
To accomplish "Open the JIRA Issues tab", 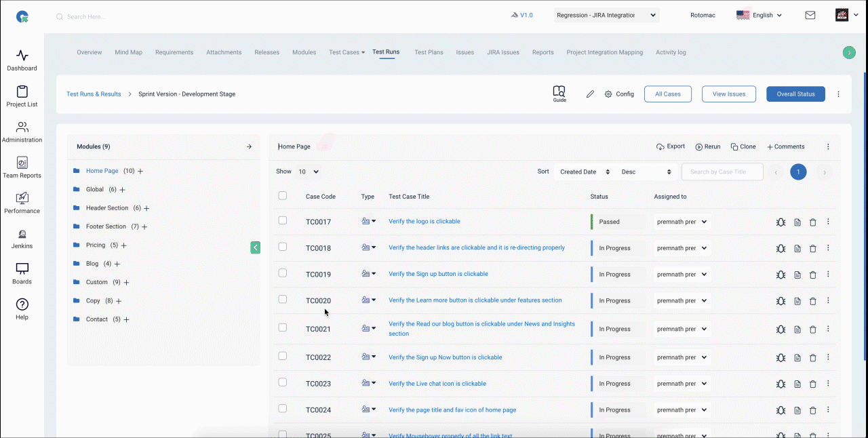I will (503, 52).
